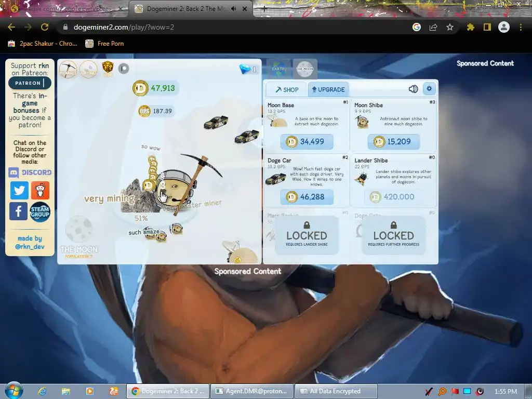Open the Reddit icon link
Screen dimensions: 532x399
pyautogui.click(x=40, y=190)
